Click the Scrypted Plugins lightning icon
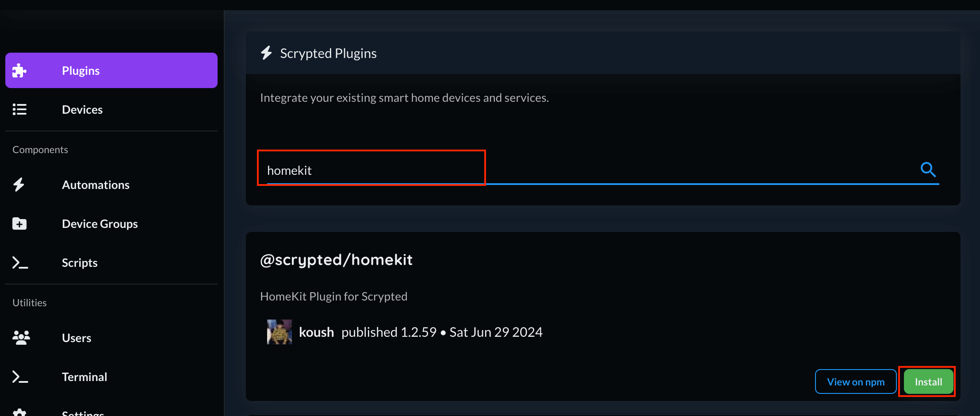Screen dimensions: 980x416 pyautogui.click(x=266, y=53)
